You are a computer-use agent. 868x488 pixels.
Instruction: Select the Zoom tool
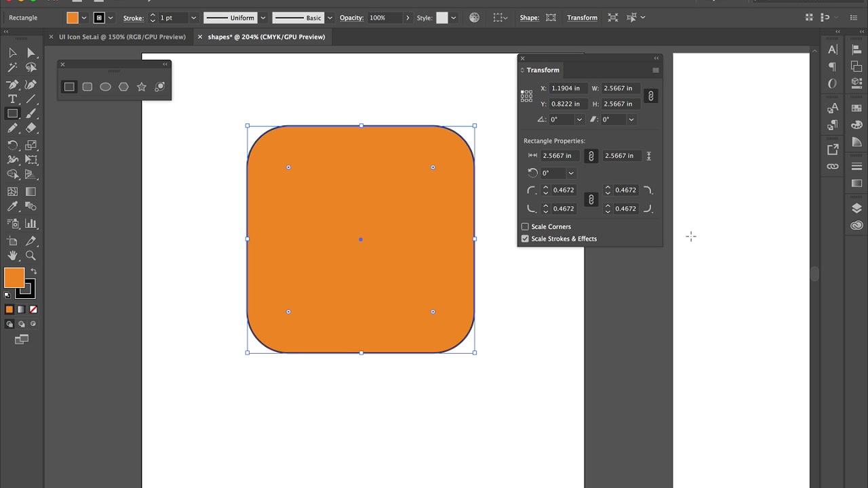[31, 256]
